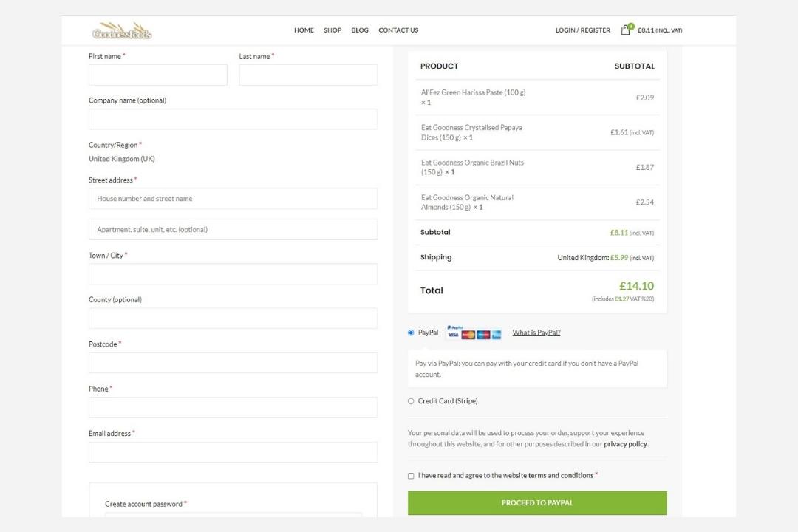This screenshot has width=798, height=532.
Task: Go to the Home menu item
Action: tap(304, 30)
